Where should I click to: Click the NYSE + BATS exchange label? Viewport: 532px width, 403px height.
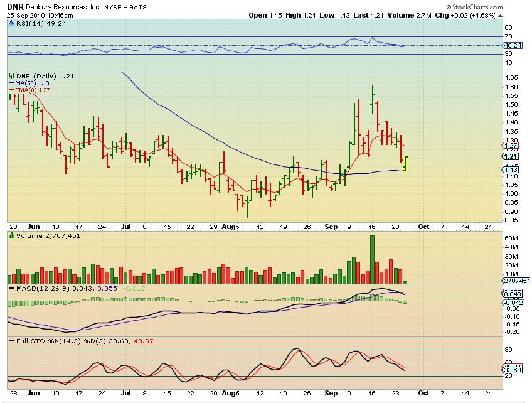coord(125,7)
